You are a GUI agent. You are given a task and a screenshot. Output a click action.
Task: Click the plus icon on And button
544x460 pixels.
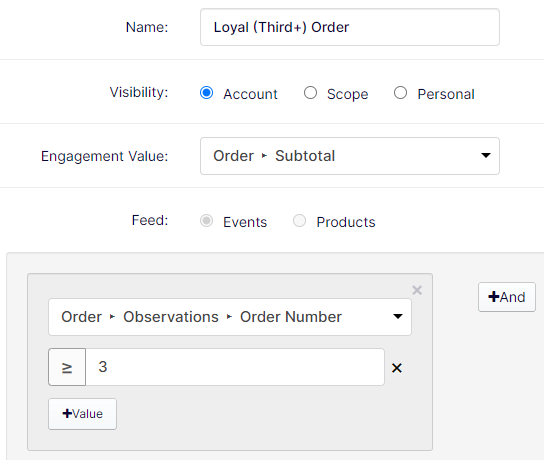[x=493, y=297]
